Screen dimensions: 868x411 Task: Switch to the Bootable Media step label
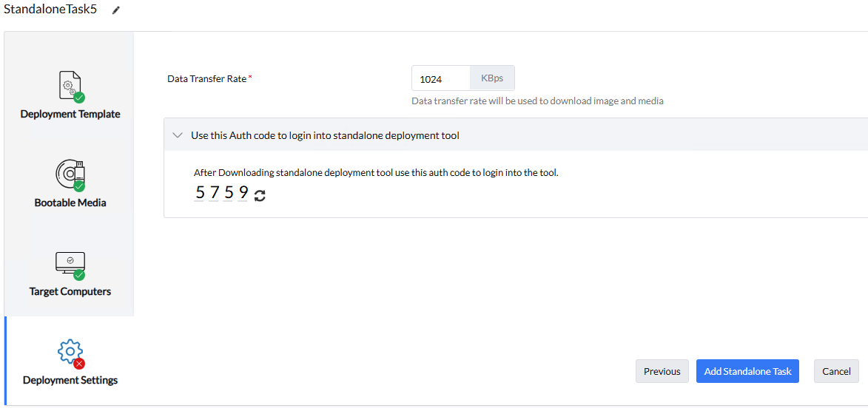[70, 203]
